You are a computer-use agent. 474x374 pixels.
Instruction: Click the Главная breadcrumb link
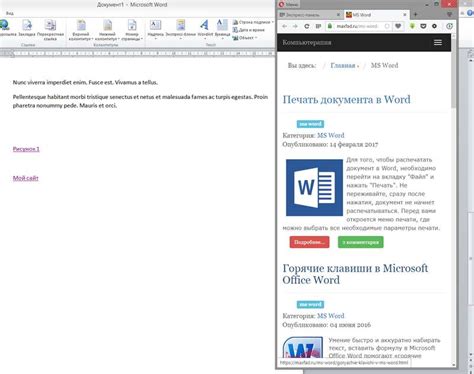tap(343, 65)
